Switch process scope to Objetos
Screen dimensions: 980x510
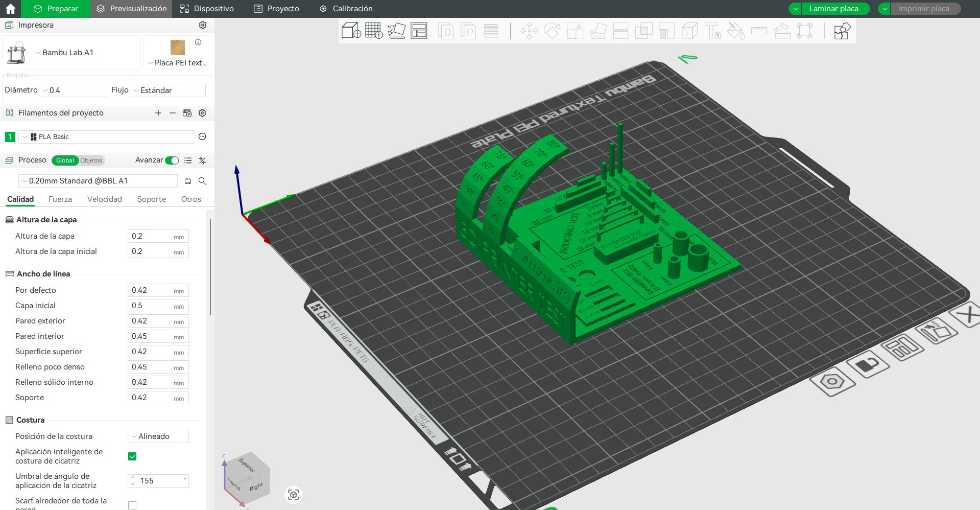(x=91, y=160)
